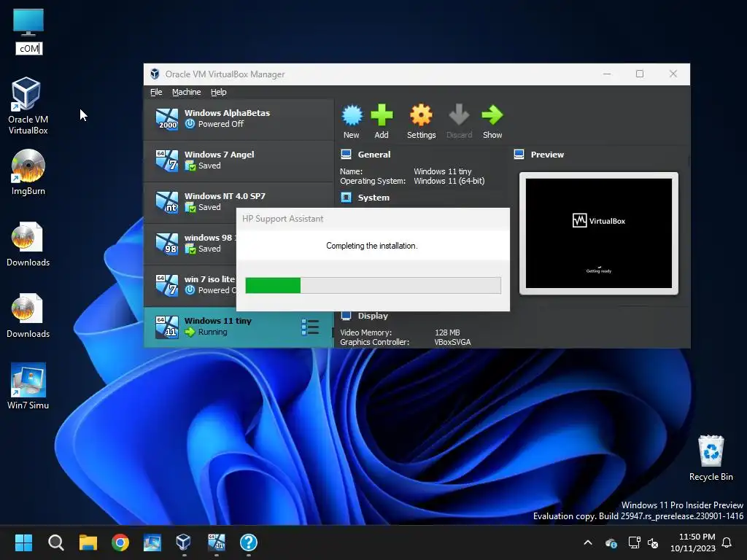Open the machine tools list icon for Windows 11 tiny
This screenshot has height=560, width=747.
point(310,327)
